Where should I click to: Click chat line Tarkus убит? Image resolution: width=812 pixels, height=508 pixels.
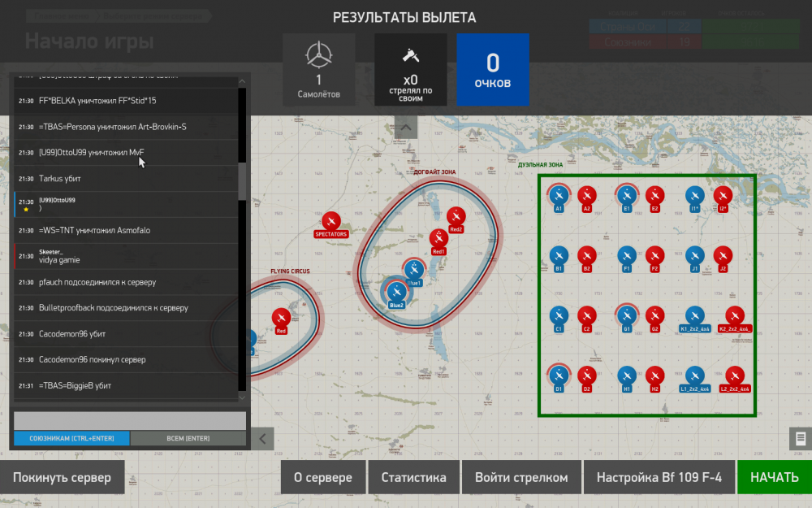coord(126,178)
